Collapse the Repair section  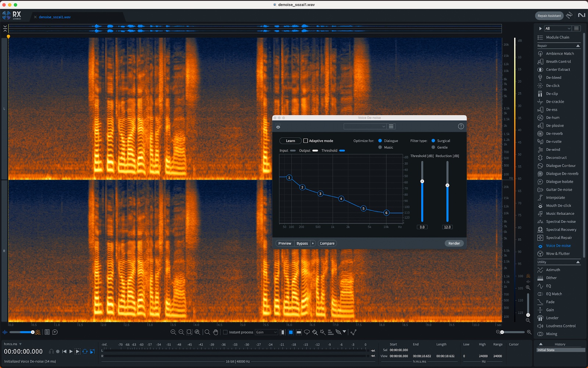click(x=578, y=46)
